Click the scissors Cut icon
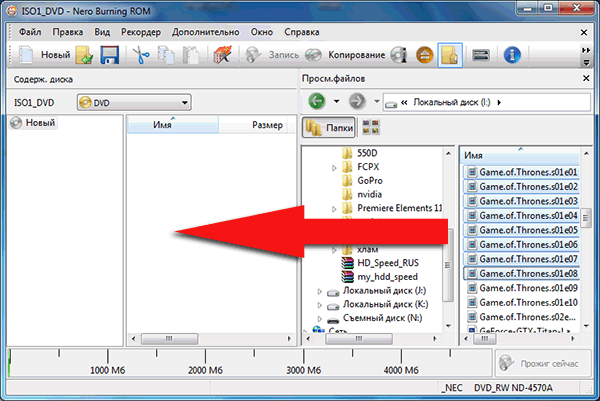The height and width of the screenshot is (401, 600). coord(141,55)
